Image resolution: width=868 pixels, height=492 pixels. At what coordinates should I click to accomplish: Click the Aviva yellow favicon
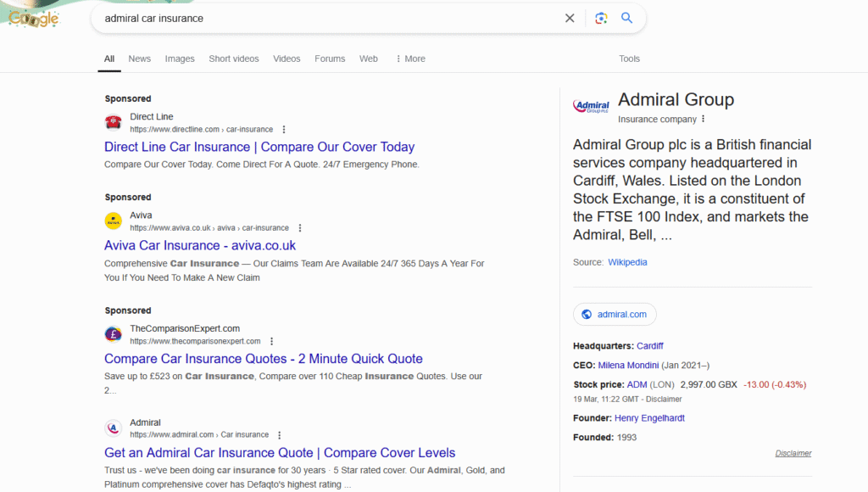click(x=113, y=221)
